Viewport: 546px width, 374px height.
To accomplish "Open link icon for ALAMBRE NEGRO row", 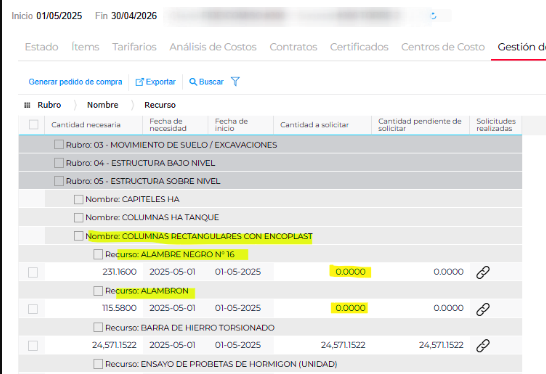I will (x=483, y=272).
